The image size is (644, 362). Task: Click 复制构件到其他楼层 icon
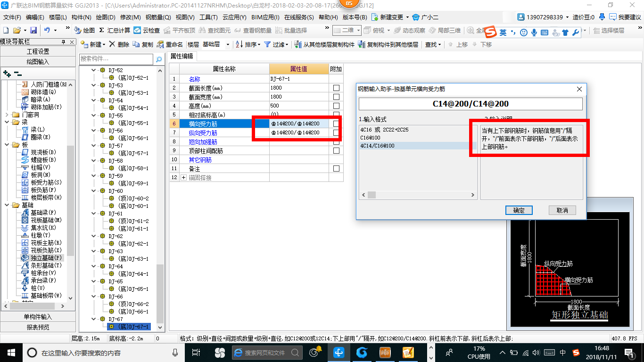click(x=388, y=44)
